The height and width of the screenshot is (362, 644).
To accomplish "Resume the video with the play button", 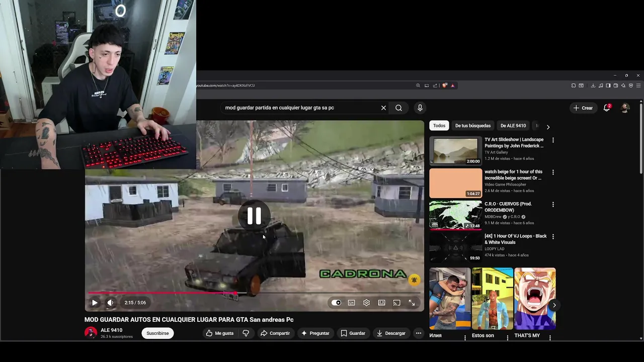I will click(95, 303).
